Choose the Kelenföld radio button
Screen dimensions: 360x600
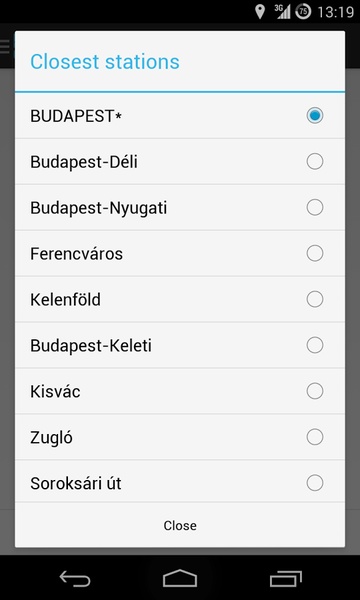click(314, 299)
